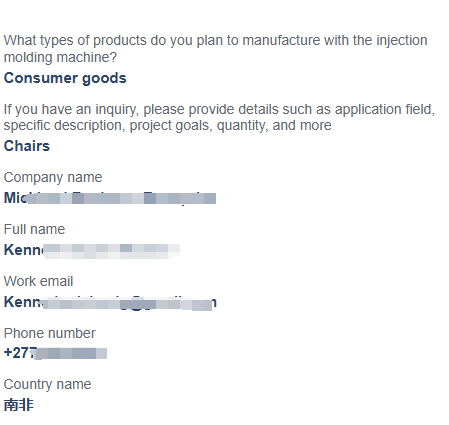Image resolution: width=449 pixels, height=425 pixels.
Task: Click the "Work email" field label
Action: pyautogui.click(x=38, y=281)
